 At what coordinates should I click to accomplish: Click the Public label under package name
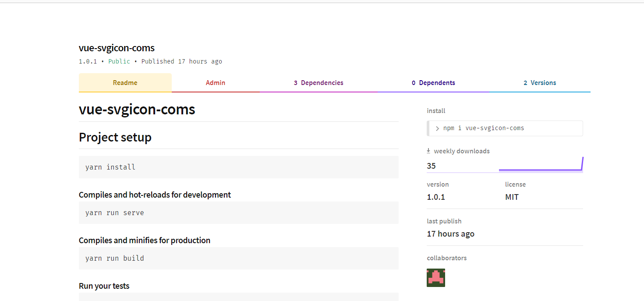(x=119, y=61)
